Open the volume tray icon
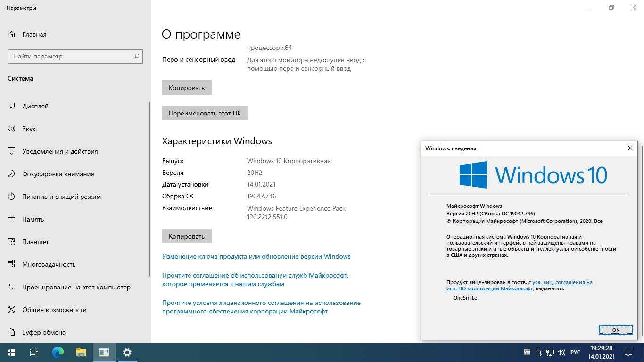Image resolution: width=644 pixels, height=362 pixels. coord(561,352)
